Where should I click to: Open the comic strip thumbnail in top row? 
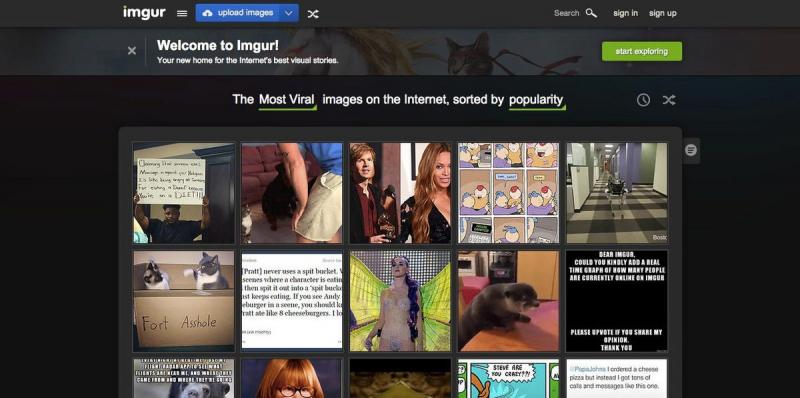pos(508,193)
